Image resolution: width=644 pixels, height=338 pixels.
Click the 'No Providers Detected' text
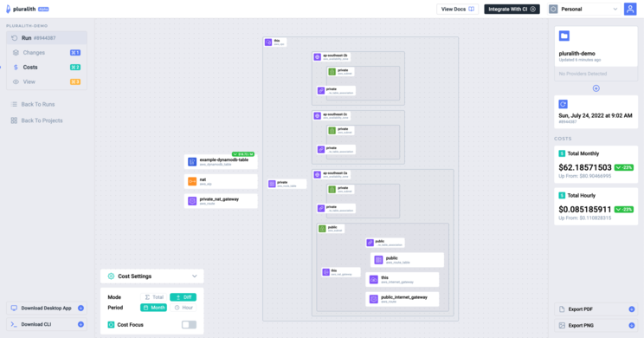(x=583, y=74)
